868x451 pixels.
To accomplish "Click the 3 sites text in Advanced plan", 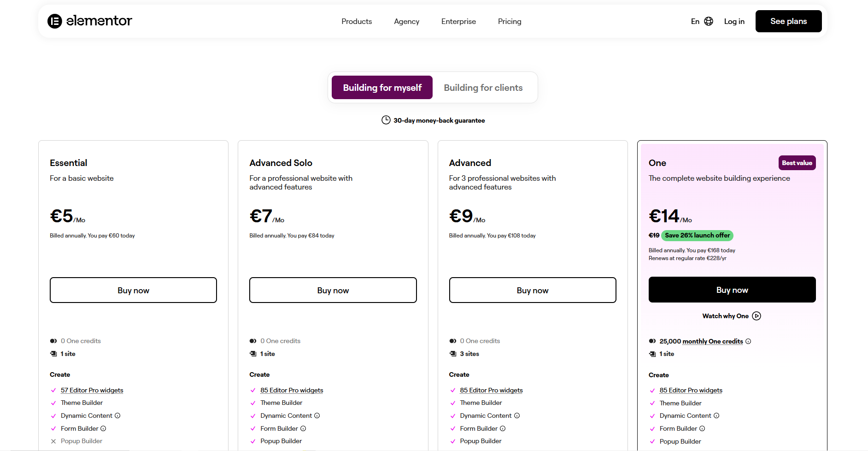I will (469, 354).
